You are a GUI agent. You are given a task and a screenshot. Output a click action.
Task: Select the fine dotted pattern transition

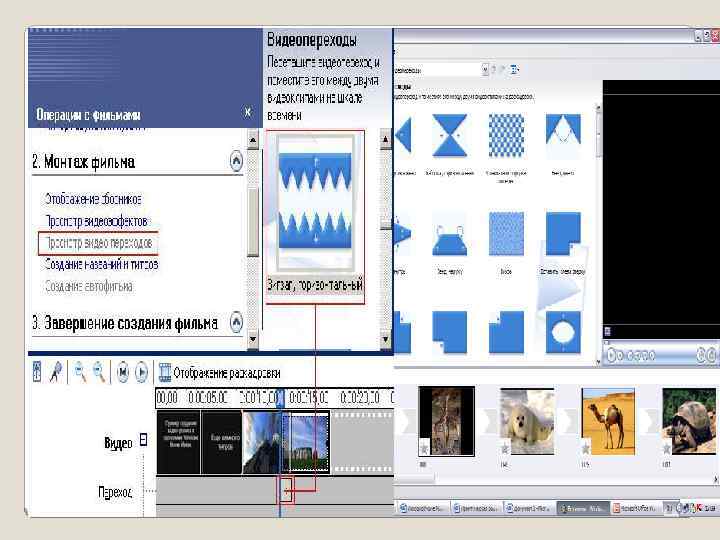[x=506, y=234]
